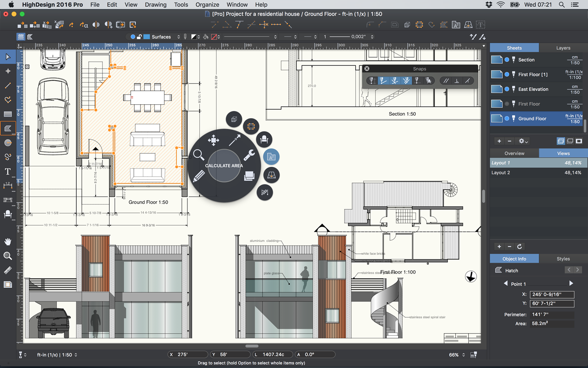Toggle the layer lock icon beside Surfaces

139,37
